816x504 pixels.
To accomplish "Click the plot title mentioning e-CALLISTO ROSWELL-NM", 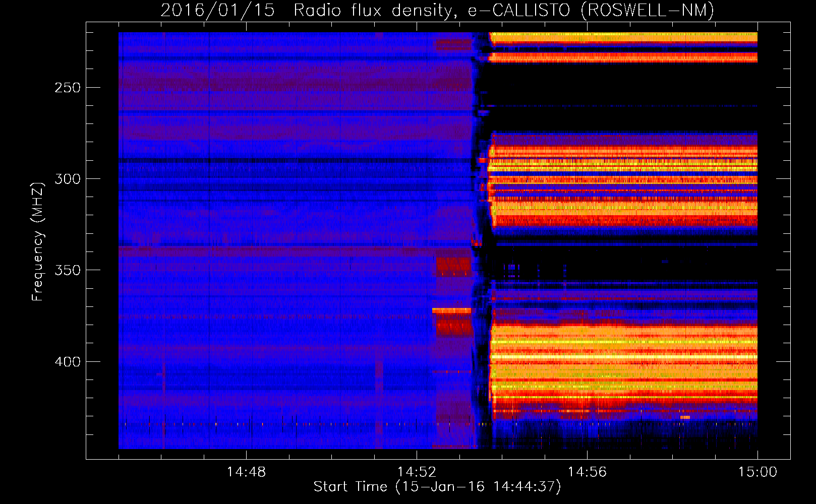I will coord(437,10).
